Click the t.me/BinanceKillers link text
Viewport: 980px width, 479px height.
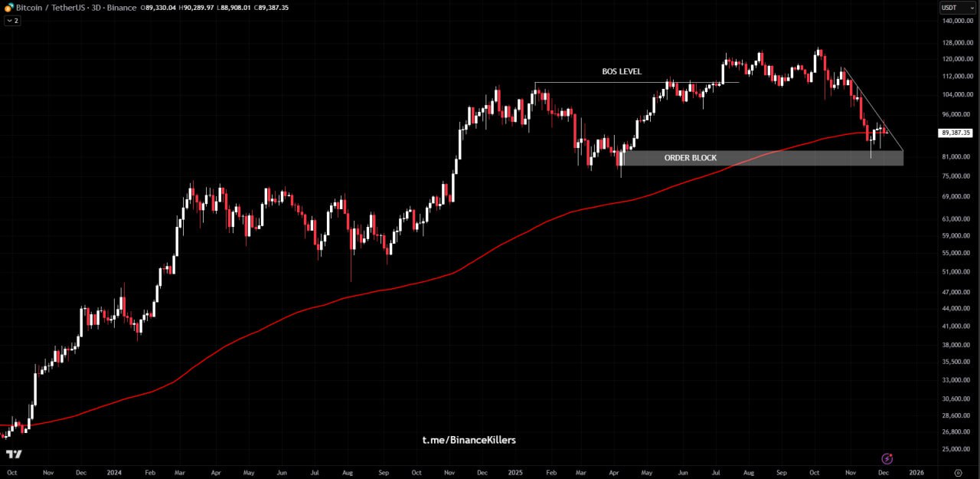[x=469, y=440]
